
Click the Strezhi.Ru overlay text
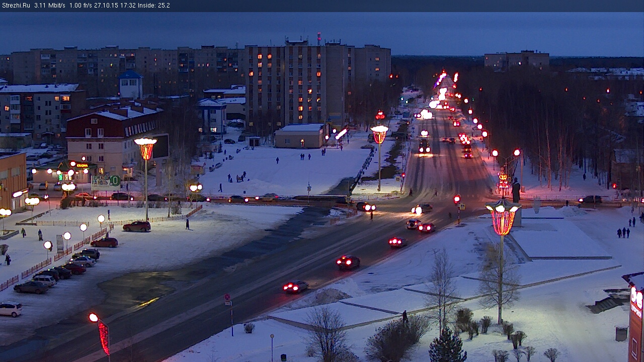pos(16,6)
